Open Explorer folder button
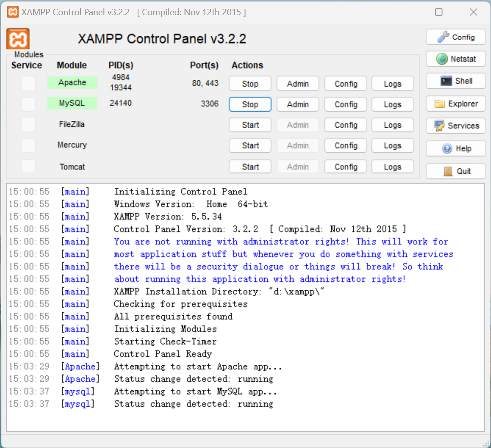Screen dimensions: 491x448 [x=456, y=103]
